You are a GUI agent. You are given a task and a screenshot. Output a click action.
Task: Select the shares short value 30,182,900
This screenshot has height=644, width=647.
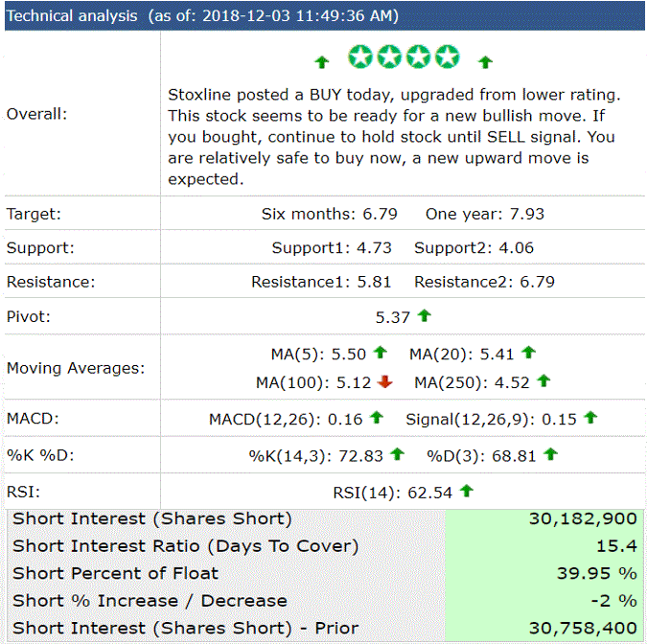(x=583, y=518)
